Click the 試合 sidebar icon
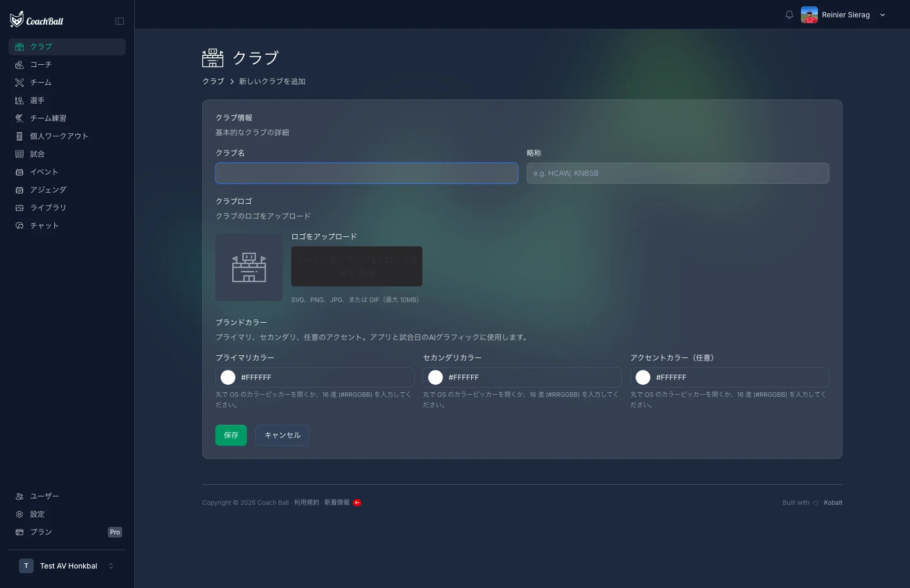 [19, 154]
